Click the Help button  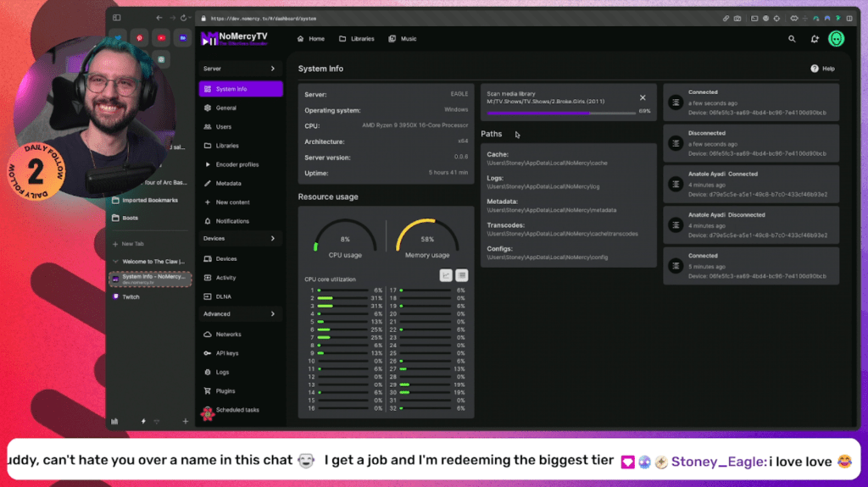(822, 69)
